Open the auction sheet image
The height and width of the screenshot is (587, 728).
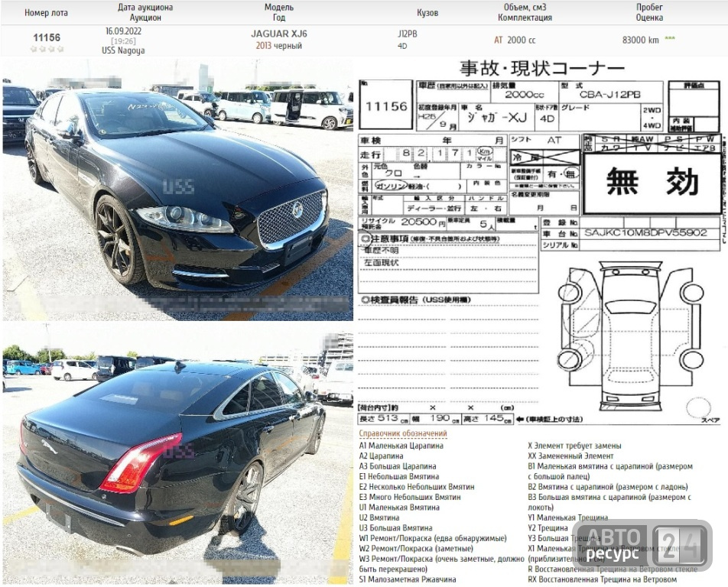point(541,242)
